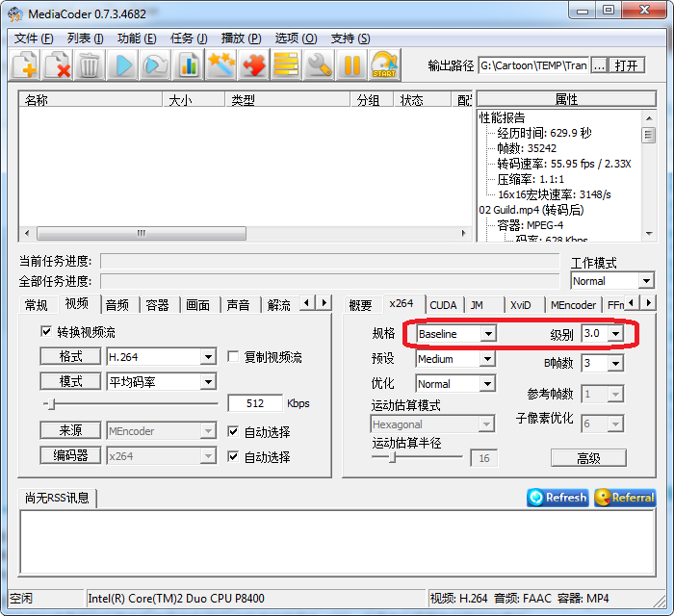Switch to the MEncoder tab

(574, 305)
